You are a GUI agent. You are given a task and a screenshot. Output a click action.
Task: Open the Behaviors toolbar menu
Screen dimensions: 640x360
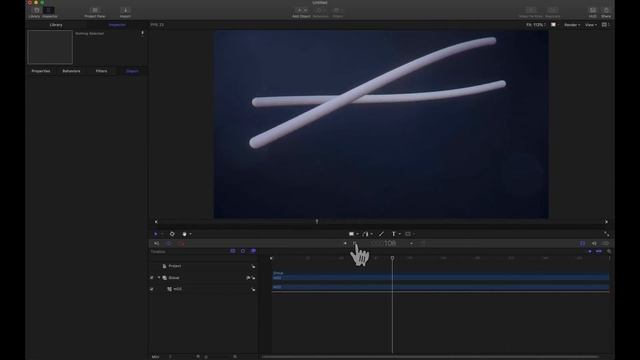click(x=320, y=12)
